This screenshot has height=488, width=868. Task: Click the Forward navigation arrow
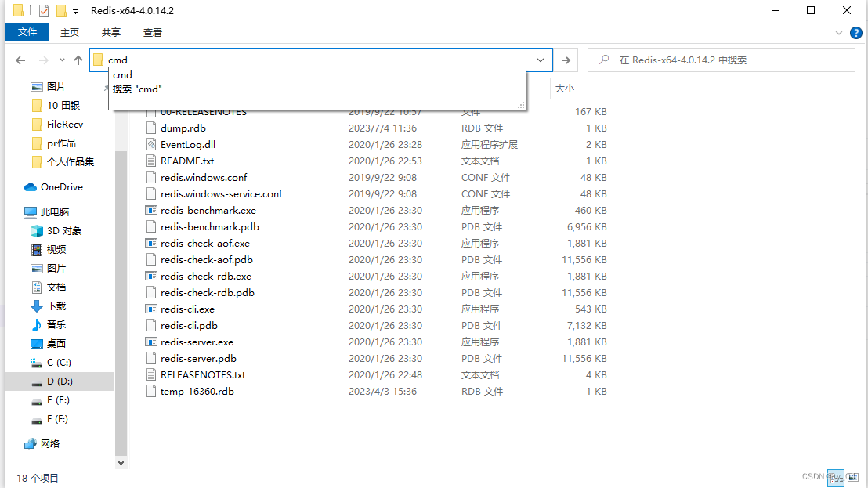[x=44, y=60]
